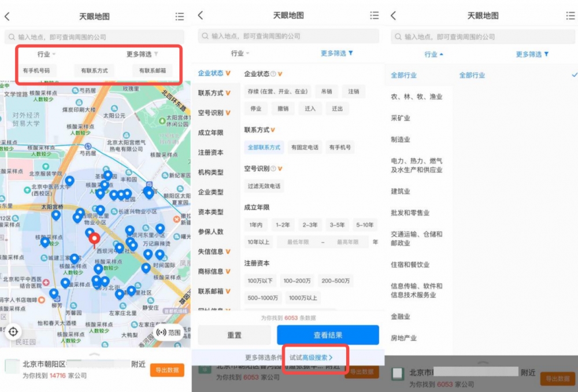Select 注册资本 in filter sidebar
578x392 pixels.
pos(210,153)
